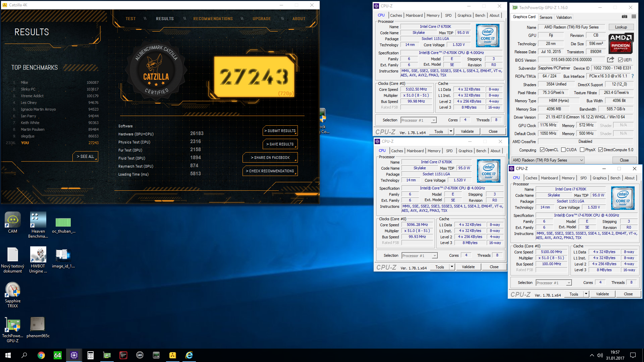The height and width of the screenshot is (362, 644).
Task: Open the volume control in system tray
Action: point(600,355)
